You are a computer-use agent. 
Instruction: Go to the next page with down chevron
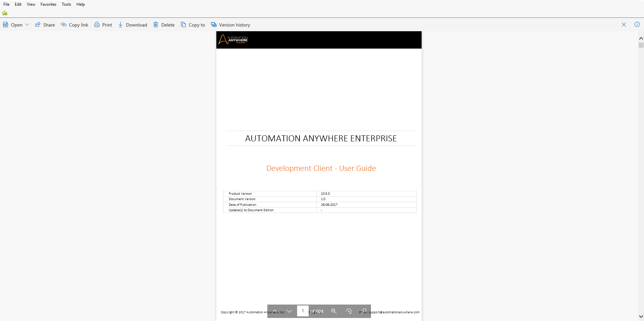[x=289, y=311]
